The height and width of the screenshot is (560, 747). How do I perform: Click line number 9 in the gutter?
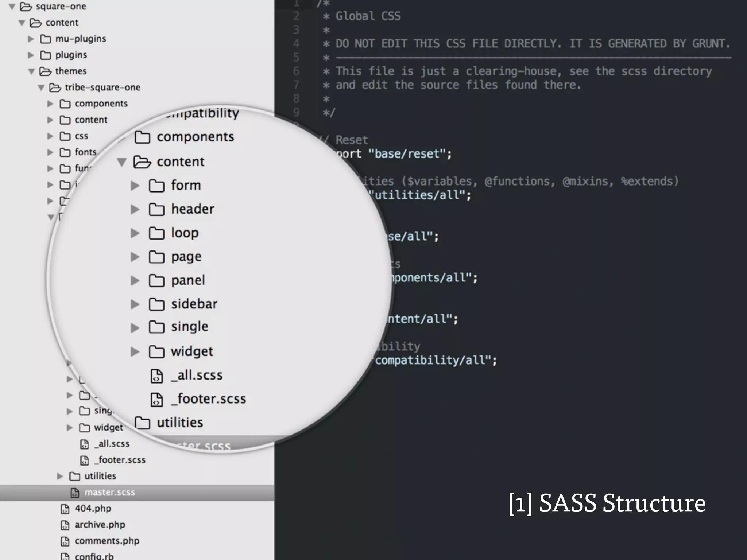(296, 112)
